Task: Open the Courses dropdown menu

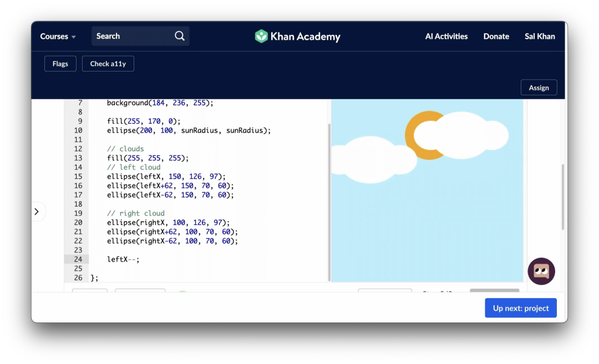Action: pos(58,36)
